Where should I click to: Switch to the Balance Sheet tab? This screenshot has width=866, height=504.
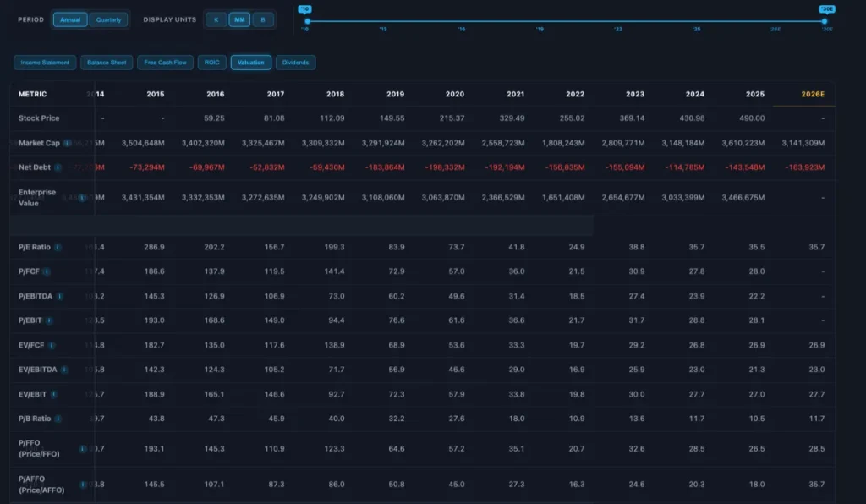click(x=107, y=63)
